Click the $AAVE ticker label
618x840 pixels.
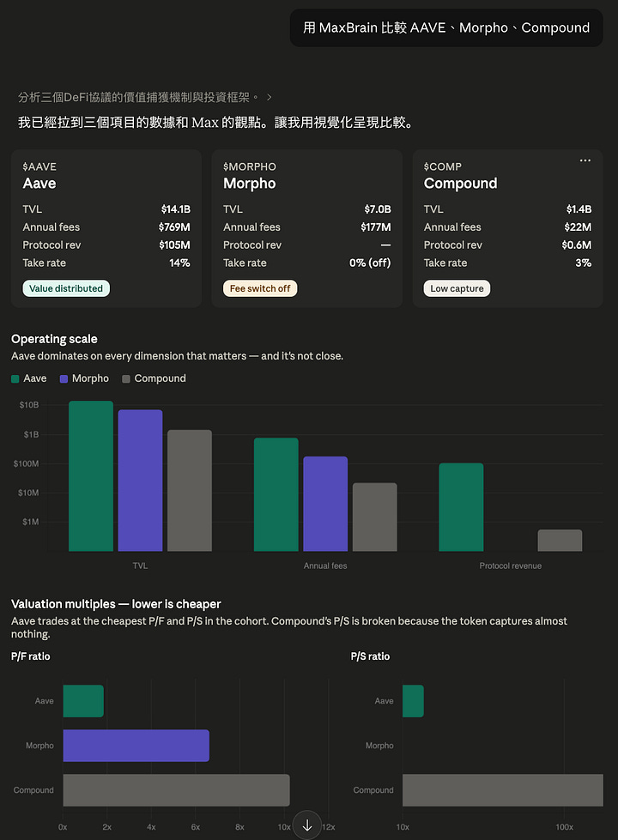[39, 166]
